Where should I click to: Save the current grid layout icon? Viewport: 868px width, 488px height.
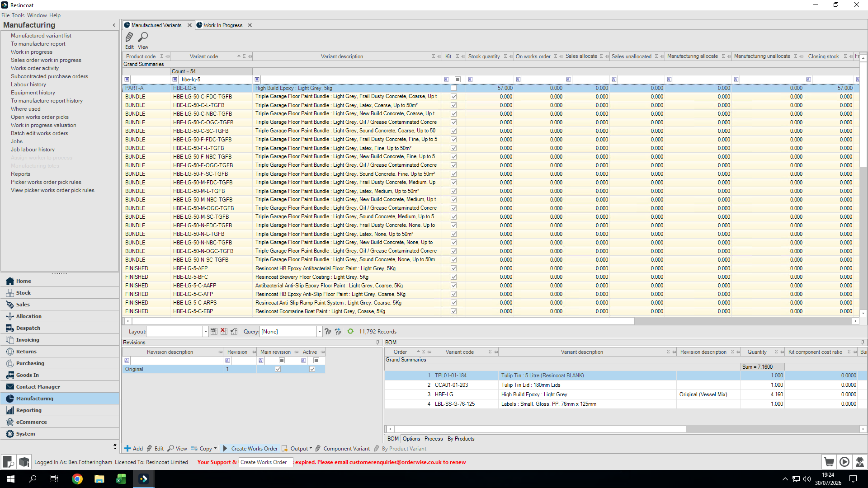pos(214,332)
